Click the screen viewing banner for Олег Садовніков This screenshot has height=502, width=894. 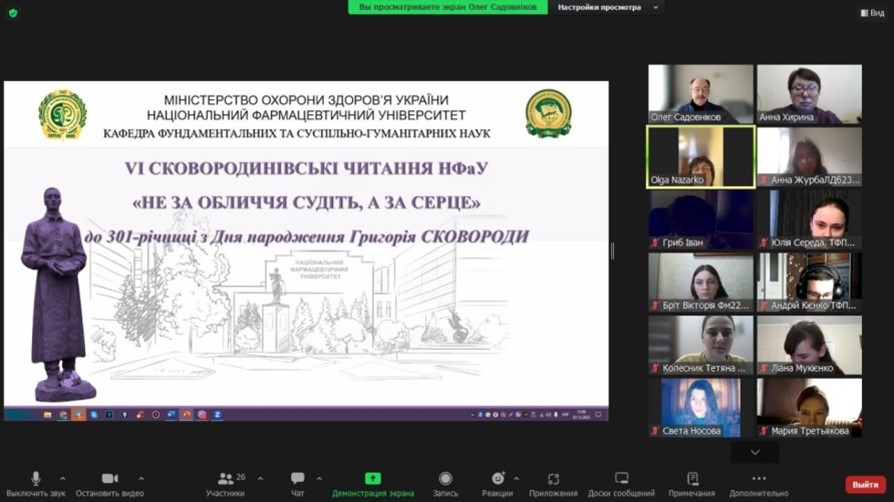click(x=448, y=7)
